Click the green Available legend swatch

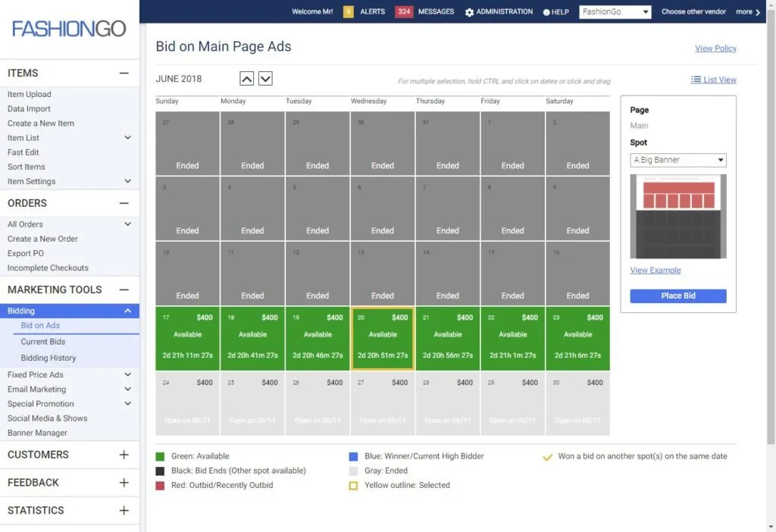(160, 456)
